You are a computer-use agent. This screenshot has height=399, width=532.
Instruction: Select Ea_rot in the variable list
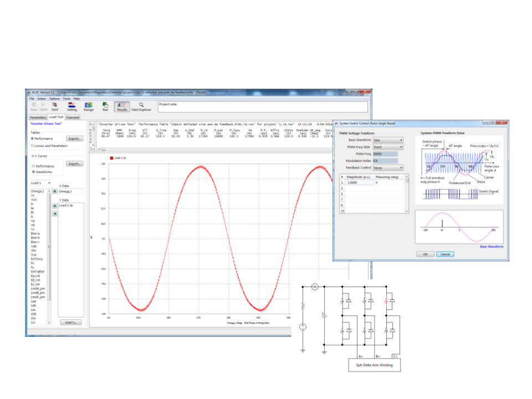tap(35, 276)
